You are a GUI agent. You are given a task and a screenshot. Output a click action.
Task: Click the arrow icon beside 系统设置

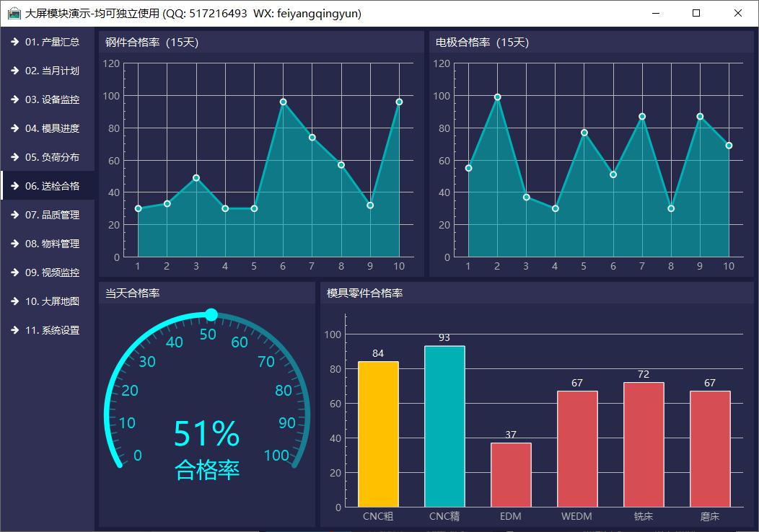tap(14, 330)
